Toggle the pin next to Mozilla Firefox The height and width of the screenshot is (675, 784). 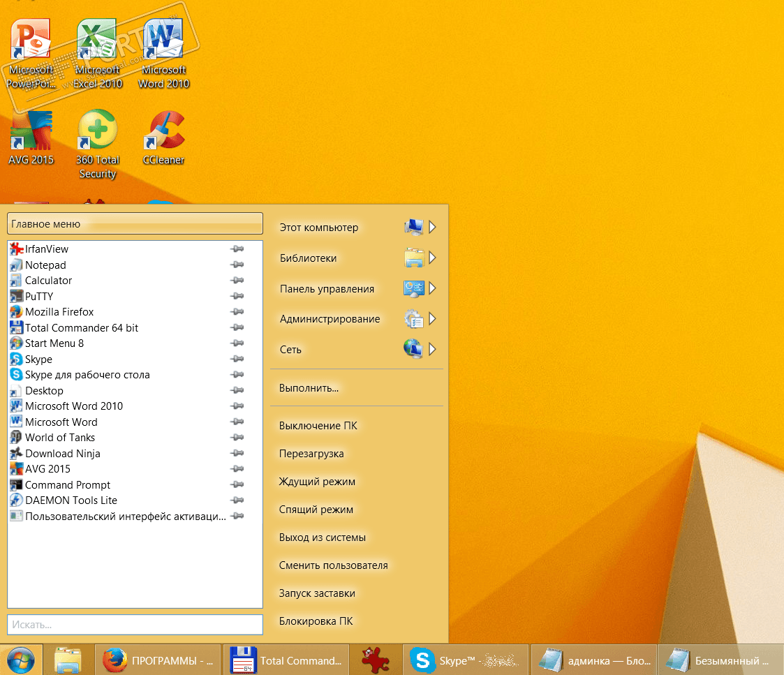[237, 311]
